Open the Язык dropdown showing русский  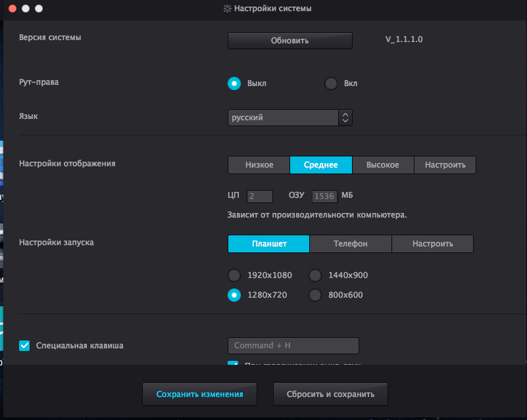pos(289,118)
